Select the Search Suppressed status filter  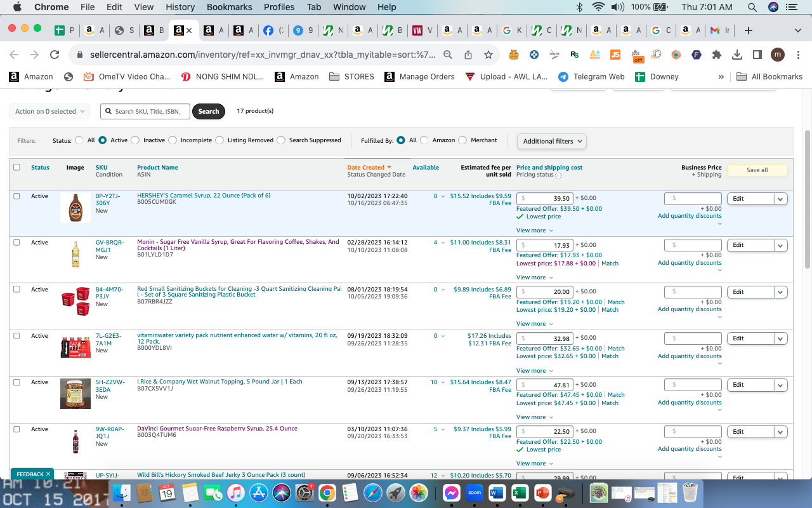(x=281, y=140)
